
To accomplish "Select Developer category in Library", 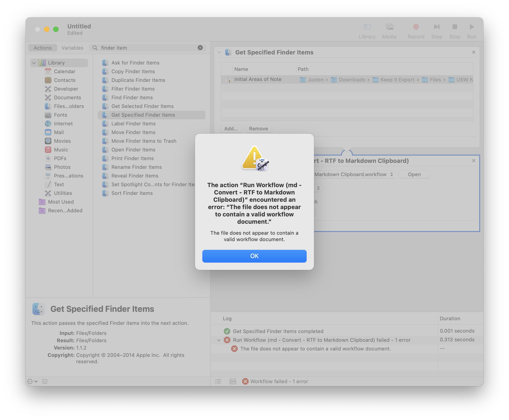I will (x=66, y=89).
